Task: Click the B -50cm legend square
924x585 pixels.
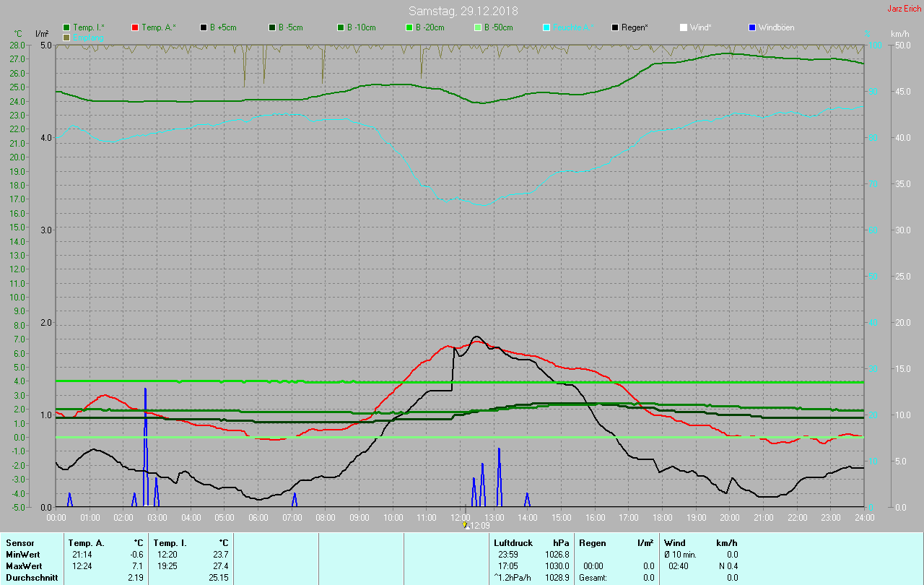Action: [x=477, y=27]
